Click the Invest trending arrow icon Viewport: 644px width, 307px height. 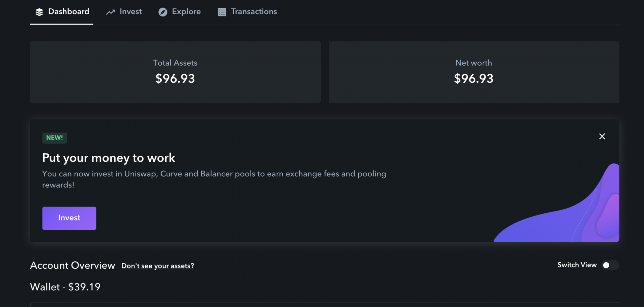[x=110, y=12]
